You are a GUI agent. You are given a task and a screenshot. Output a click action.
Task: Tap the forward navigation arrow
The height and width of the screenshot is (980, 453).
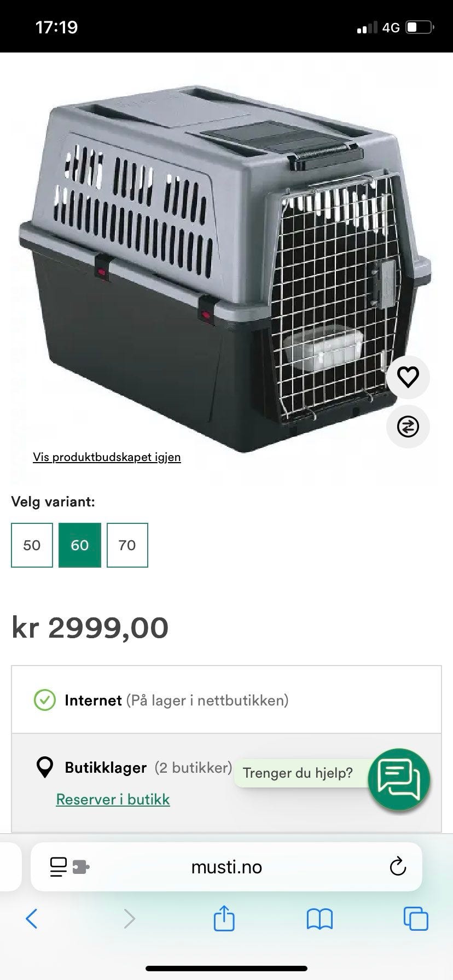point(129,919)
